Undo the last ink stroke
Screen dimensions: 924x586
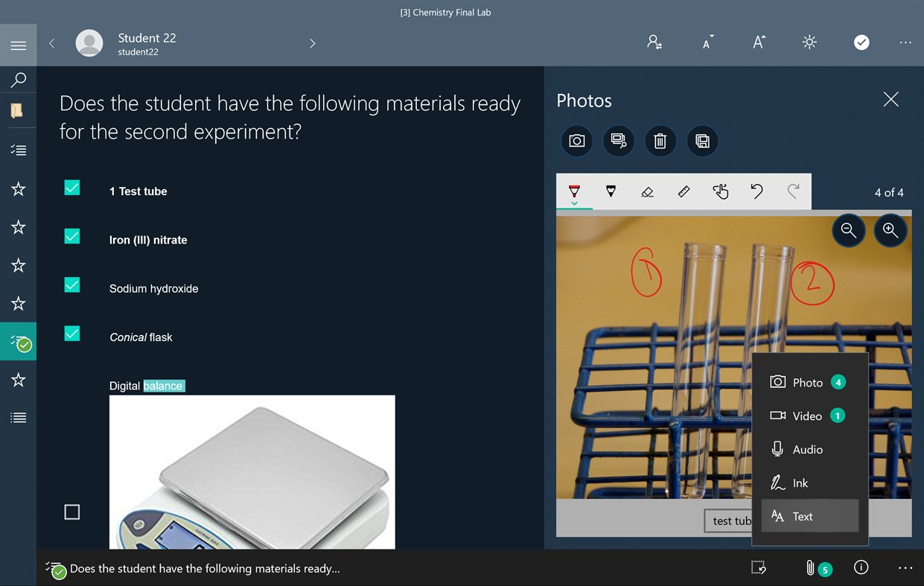(756, 191)
